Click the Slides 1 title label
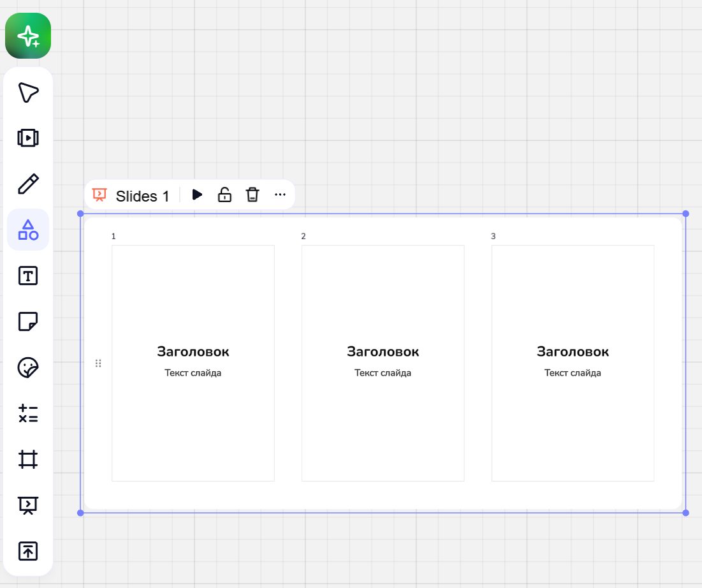Viewport: 702px width, 588px height. [x=142, y=196]
